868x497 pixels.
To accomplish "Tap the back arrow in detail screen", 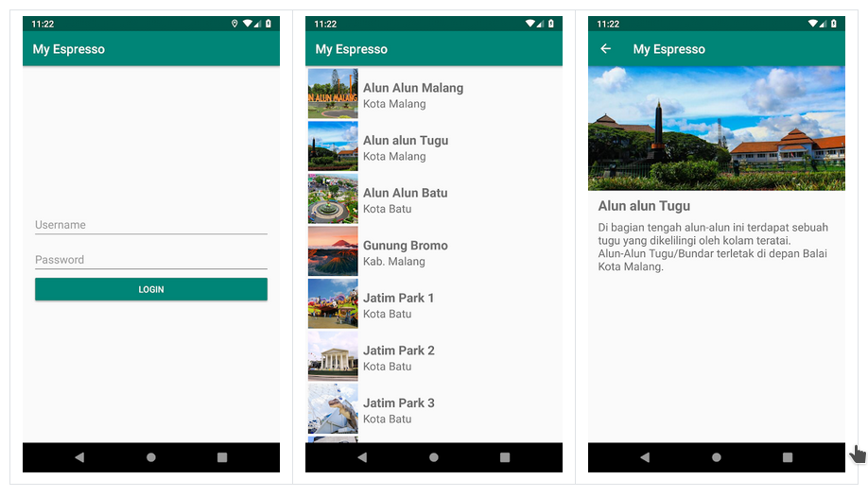I will 605,49.
